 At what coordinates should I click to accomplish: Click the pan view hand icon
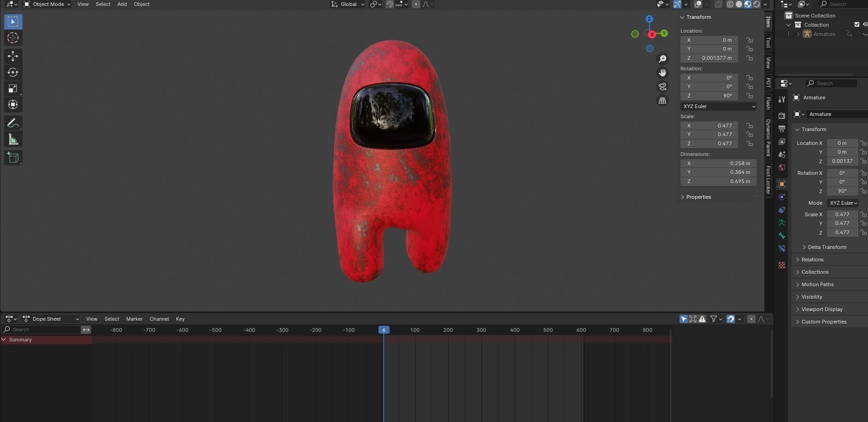point(663,73)
